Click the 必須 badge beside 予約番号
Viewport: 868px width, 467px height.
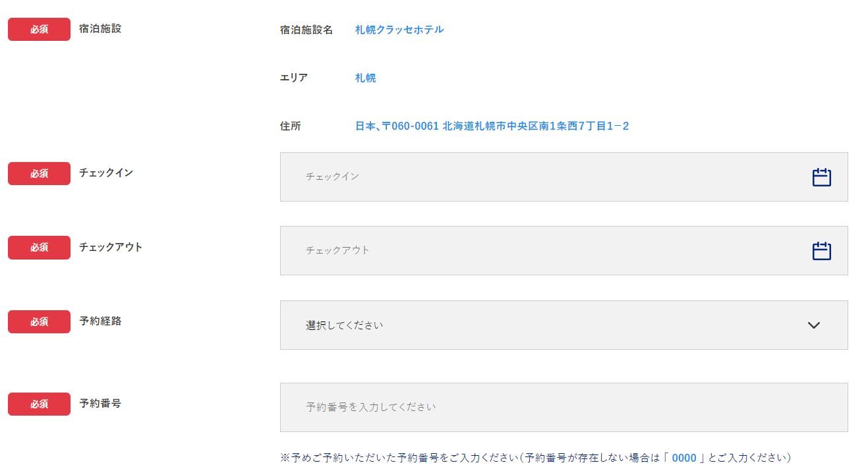(x=39, y=404)
